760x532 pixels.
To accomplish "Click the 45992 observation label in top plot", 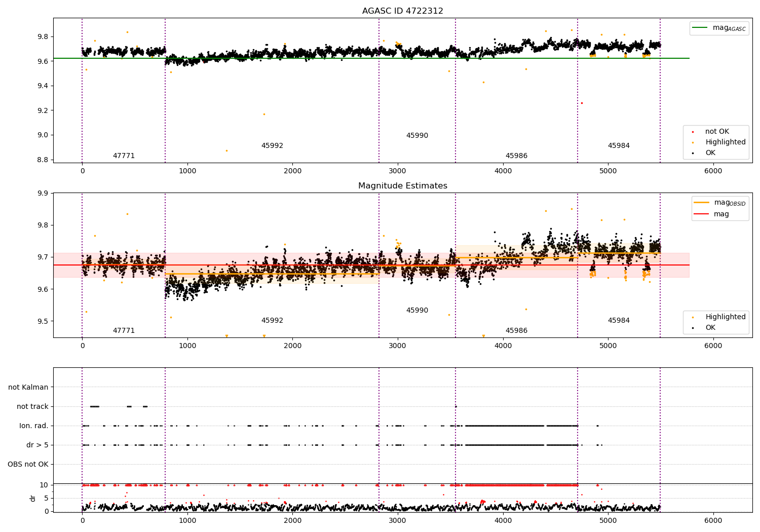I will pyautogui.click(x=272, y=146).
